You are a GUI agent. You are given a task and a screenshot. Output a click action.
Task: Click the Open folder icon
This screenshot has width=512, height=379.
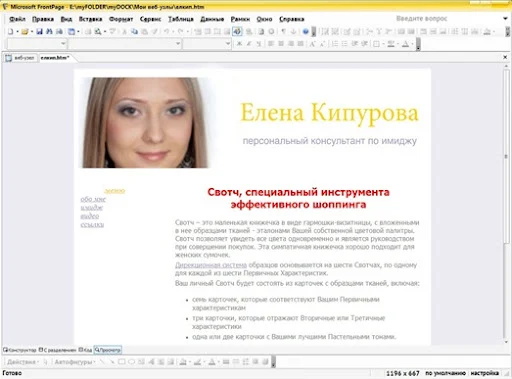25,32
